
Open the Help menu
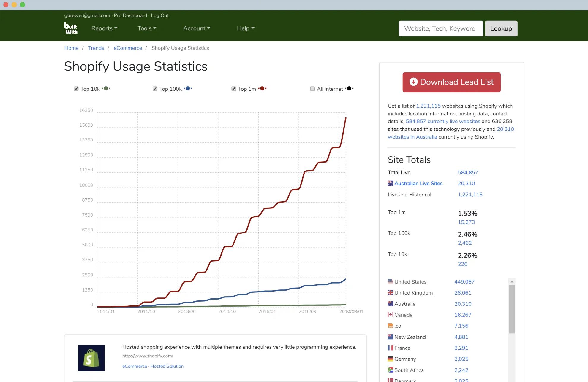tap(246, 28)
